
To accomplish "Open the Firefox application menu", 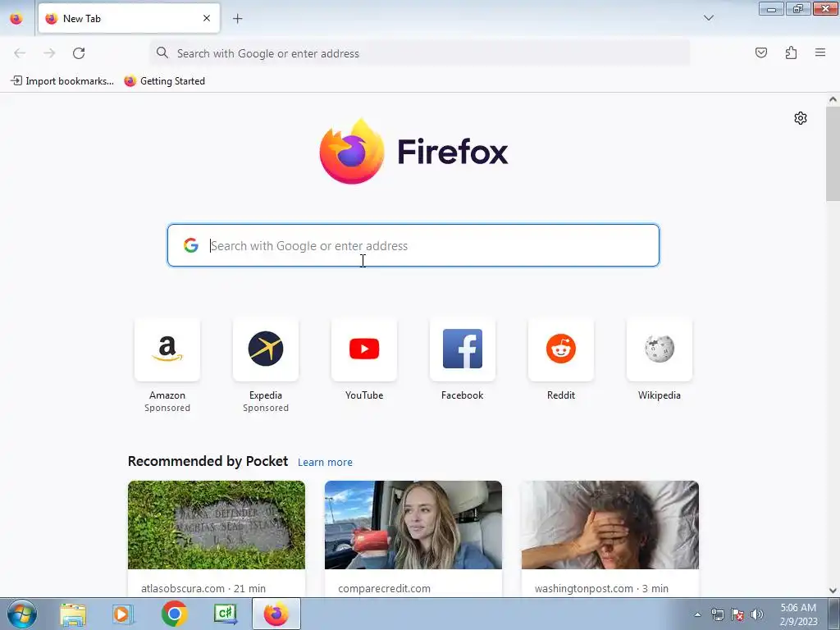I will [820, 52].
